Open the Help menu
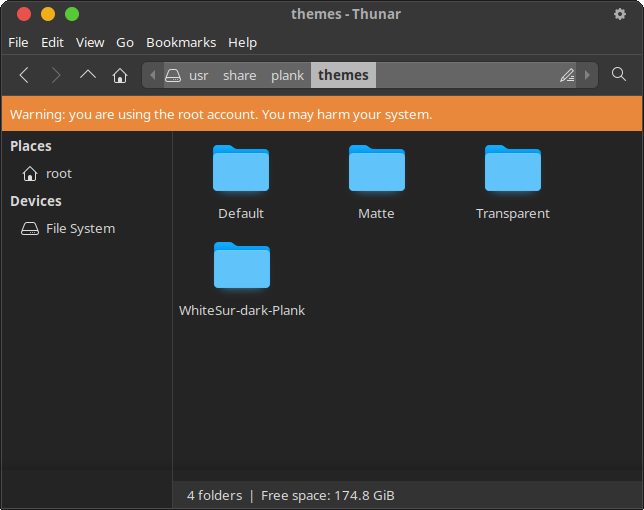This screenshot has width=644, height=510. coord(242,42)
